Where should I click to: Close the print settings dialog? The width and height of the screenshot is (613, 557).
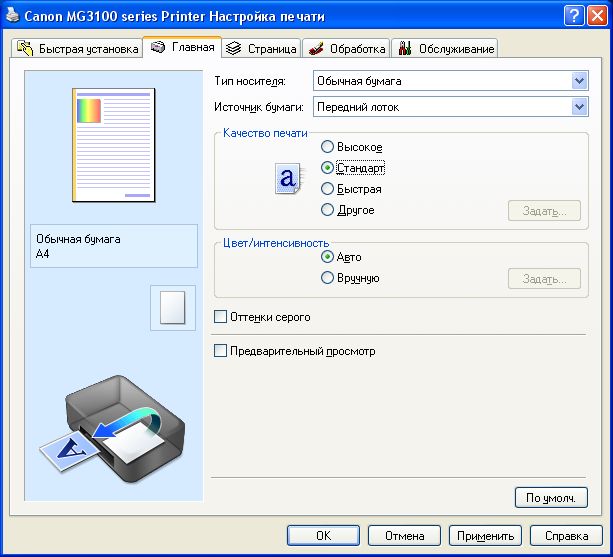coord(597,16)
